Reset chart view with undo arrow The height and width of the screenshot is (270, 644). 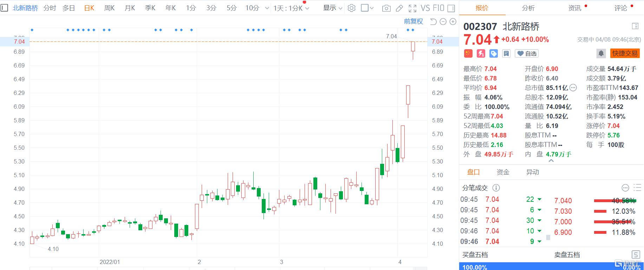(433, 22)
